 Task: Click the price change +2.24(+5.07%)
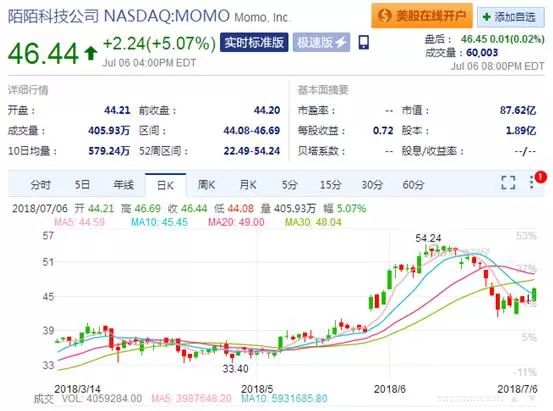pyautogui.click(x=159, y=44)
